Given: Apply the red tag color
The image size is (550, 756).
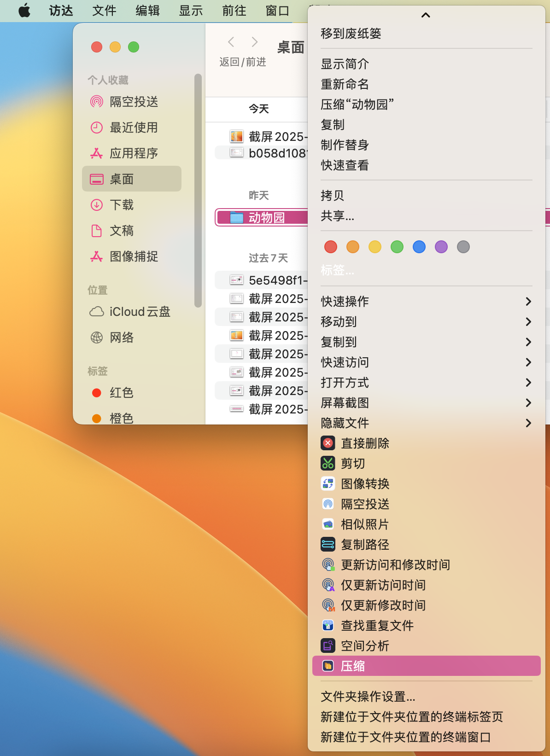Looking at the screenshot, I should click(331, 247).
